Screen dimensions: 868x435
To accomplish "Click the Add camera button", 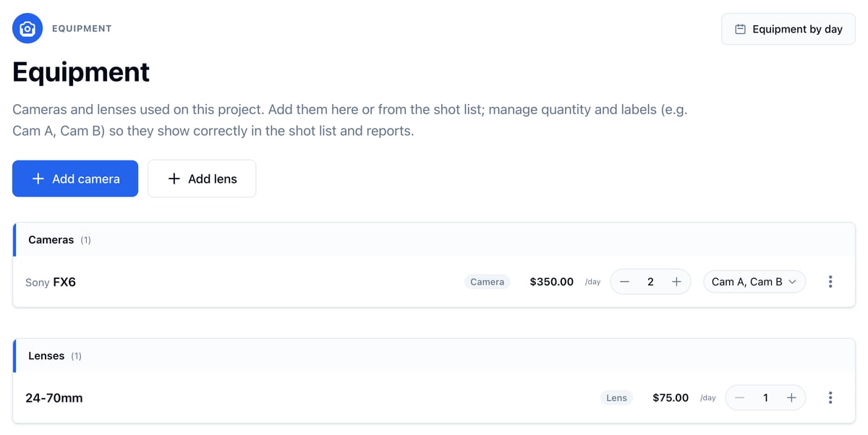I will (x=75, y=178).
